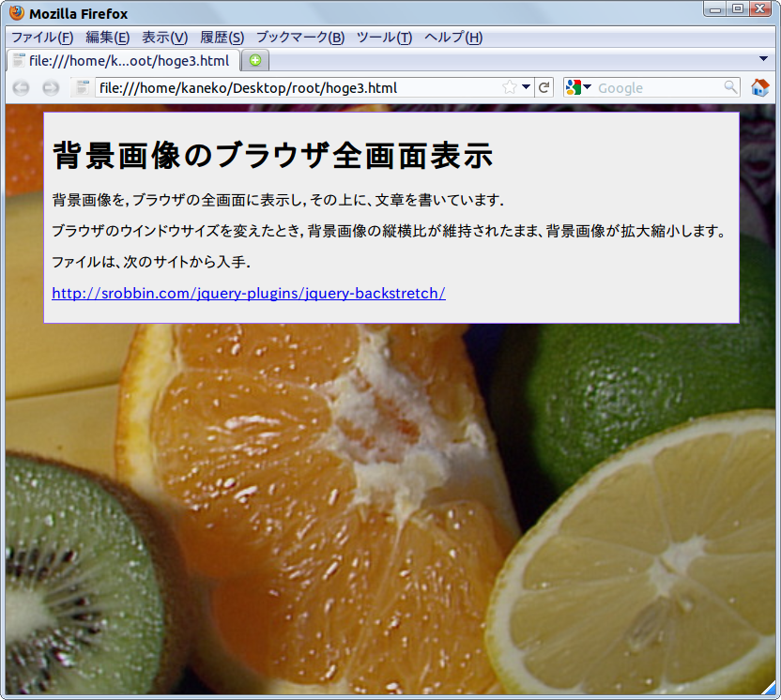
Task: Bookmark this page with the star icon
Action: point(509,87)
